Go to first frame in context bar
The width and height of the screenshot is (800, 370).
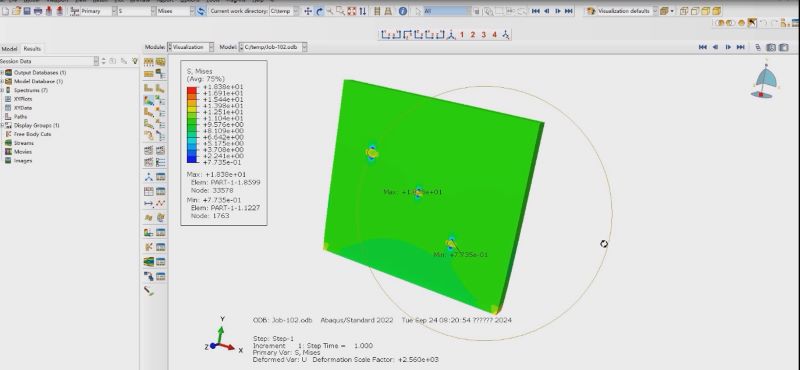pyautogui.click(x=703, y=47)
